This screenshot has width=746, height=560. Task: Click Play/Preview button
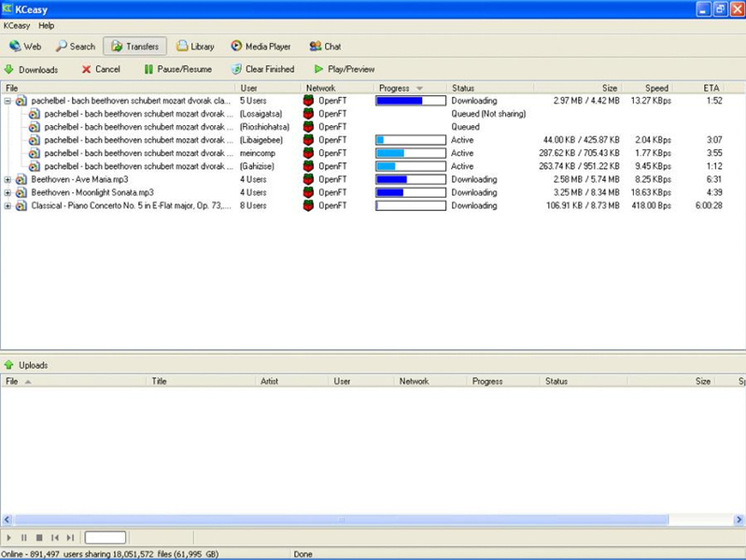pos(345,69)
